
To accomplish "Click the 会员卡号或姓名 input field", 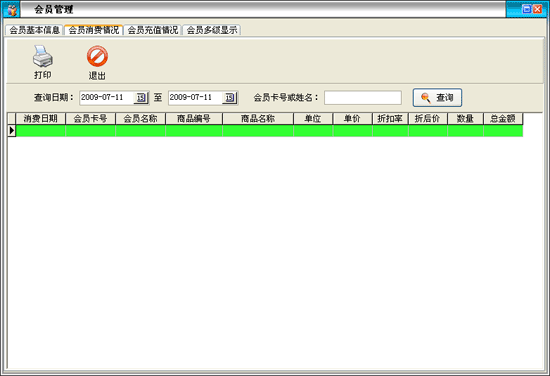I will (363, 98).
